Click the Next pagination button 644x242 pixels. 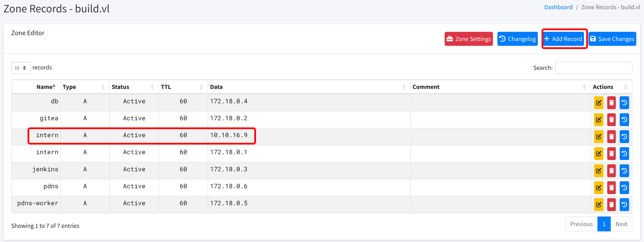click(x=621, y=224)
